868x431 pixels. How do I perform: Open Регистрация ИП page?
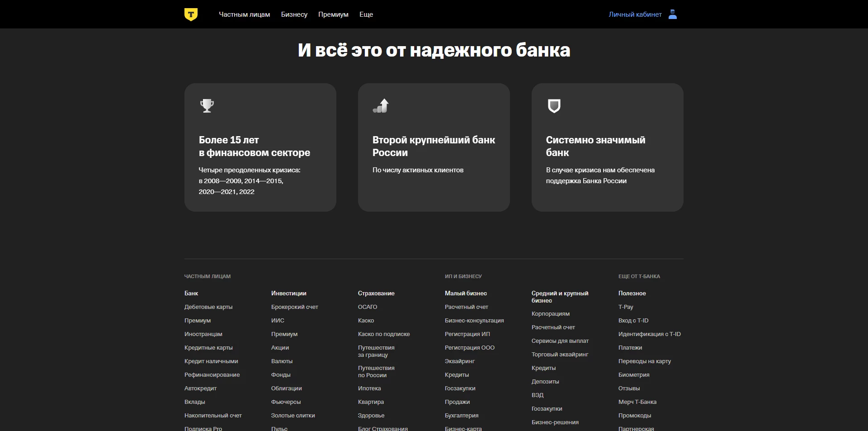468,334
